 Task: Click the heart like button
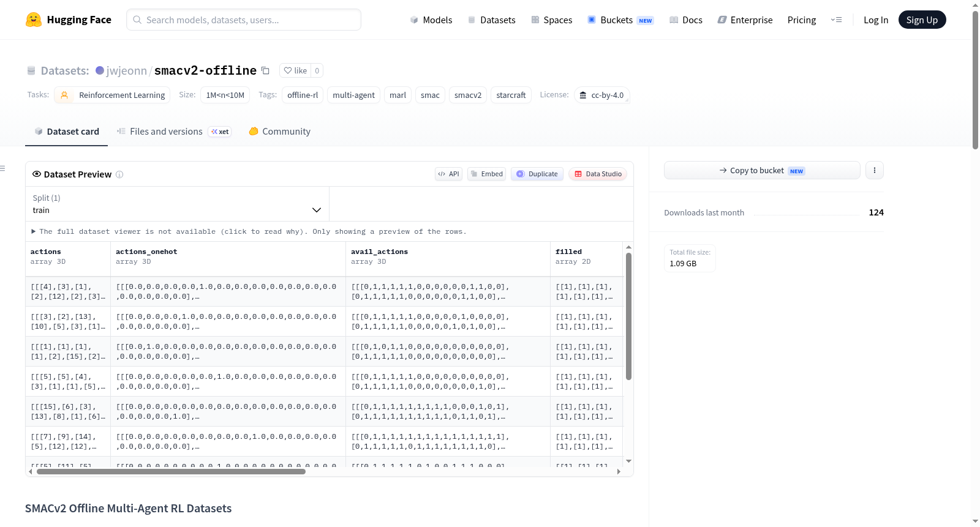[295, 70]
